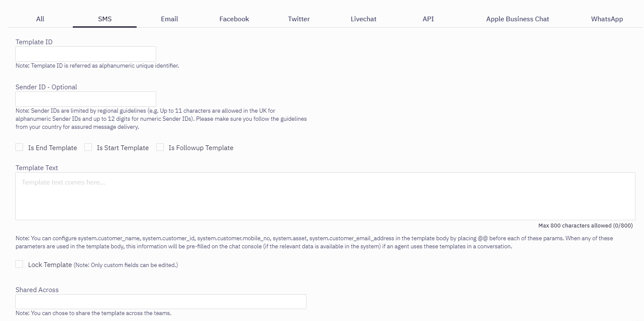Open the Email tab

tap(169, 19)
